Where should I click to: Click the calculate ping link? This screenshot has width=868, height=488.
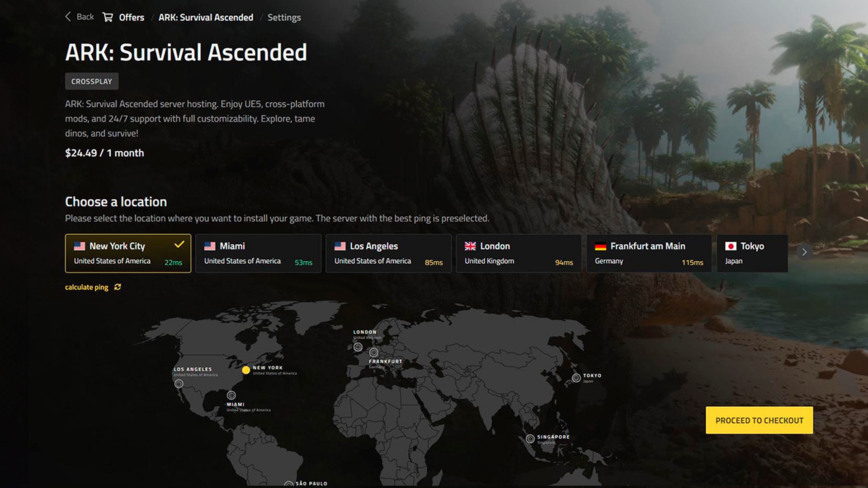tap(86, 287)
